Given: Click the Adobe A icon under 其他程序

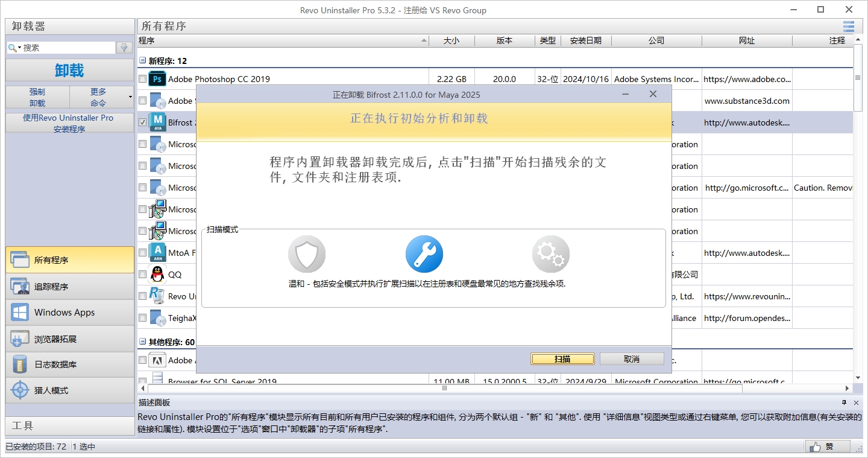Looking at the screenshot, I should point(157,360).
